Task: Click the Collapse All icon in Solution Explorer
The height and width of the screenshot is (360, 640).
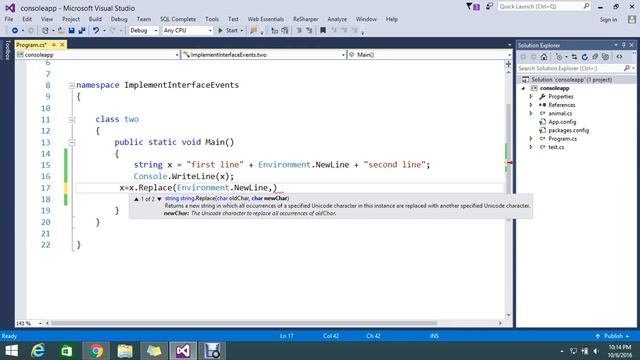Action: [x=595, y=57]
